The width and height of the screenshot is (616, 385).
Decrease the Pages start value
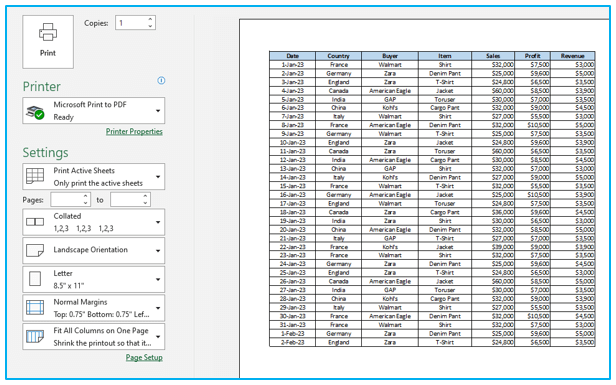pos(86,203)
